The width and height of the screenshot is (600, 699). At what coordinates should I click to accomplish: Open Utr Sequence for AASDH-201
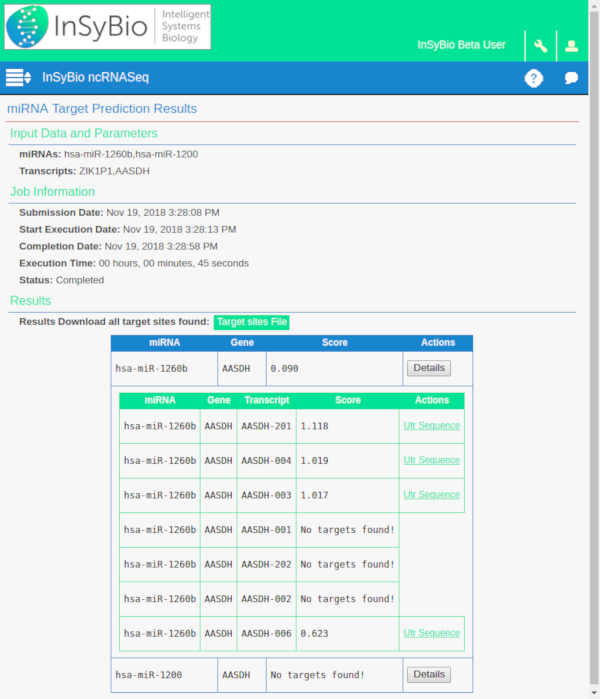tap(431, 425)
